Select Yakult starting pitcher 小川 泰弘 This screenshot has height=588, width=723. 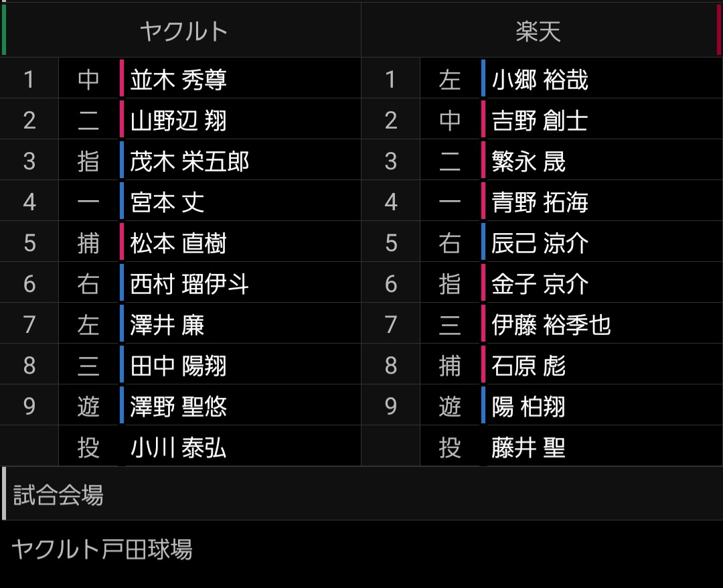[179, 447]
